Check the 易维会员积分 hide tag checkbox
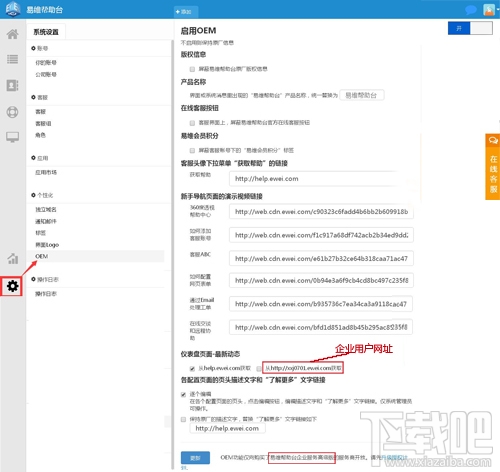 click(192, 151)
